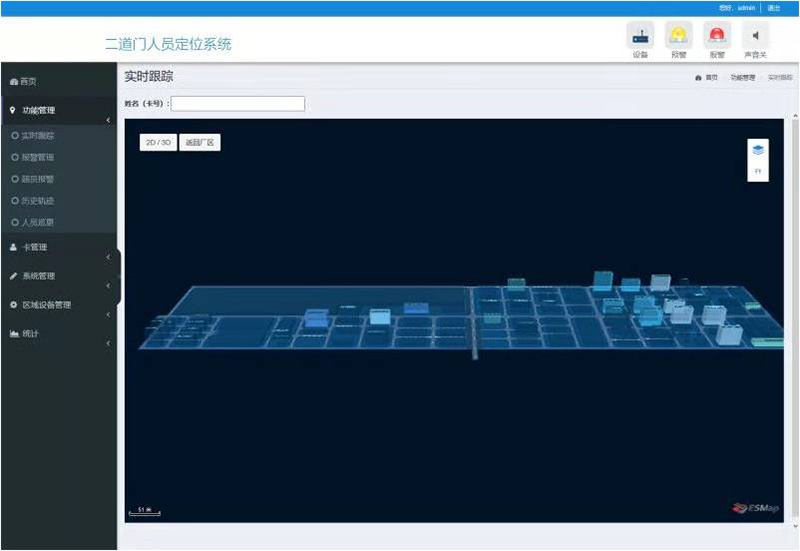This screenshot has height=551, width=800.
Task: Open the red 报警 alarm icon
Action: click(x=717, y=36)
